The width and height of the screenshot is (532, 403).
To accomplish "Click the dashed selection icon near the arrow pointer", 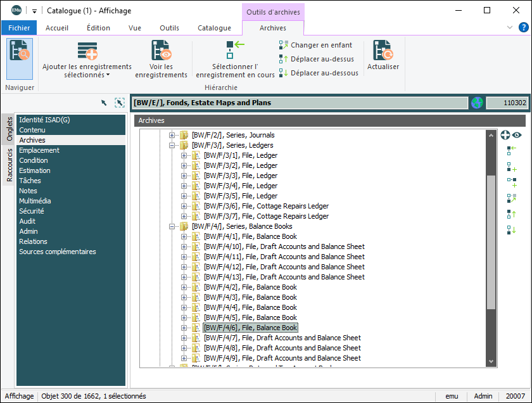I will tap(119, 103).
